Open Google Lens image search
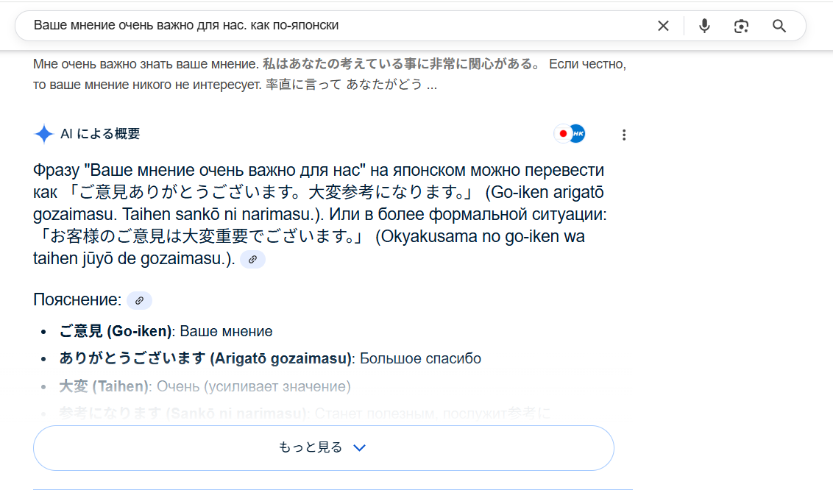 click(741, 26)
